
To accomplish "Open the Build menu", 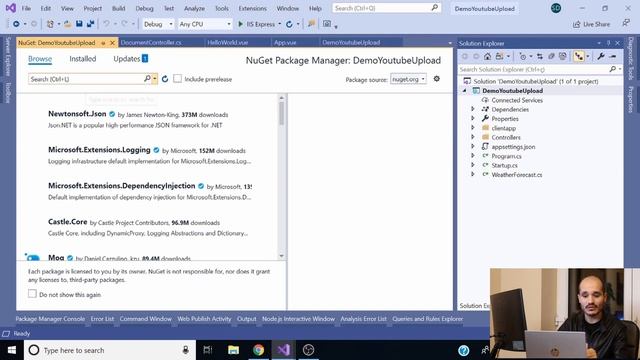I will (118, 8).
